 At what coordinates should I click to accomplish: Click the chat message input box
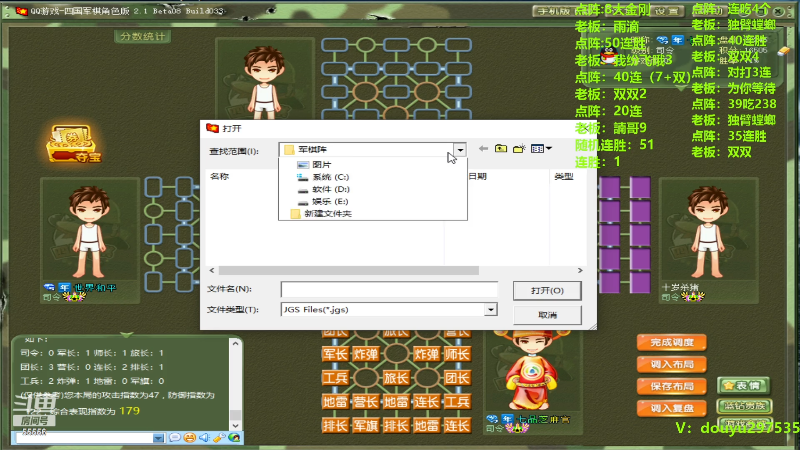coord(85,438)
